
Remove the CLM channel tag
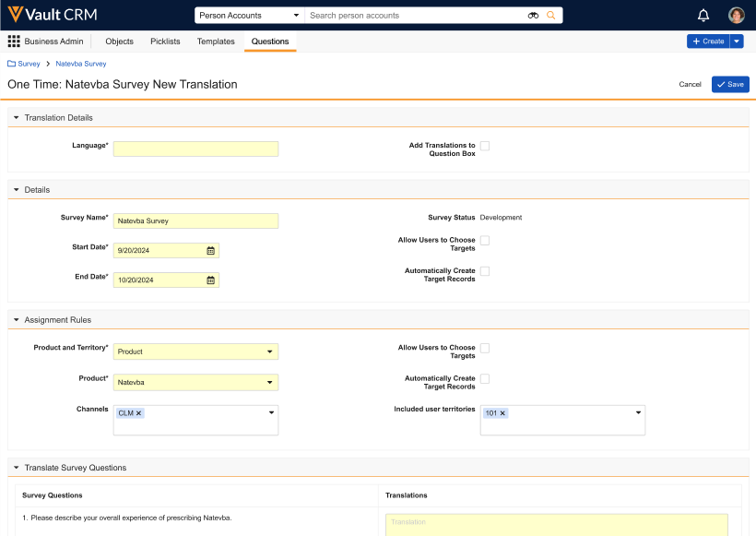[x=139, y=413]
